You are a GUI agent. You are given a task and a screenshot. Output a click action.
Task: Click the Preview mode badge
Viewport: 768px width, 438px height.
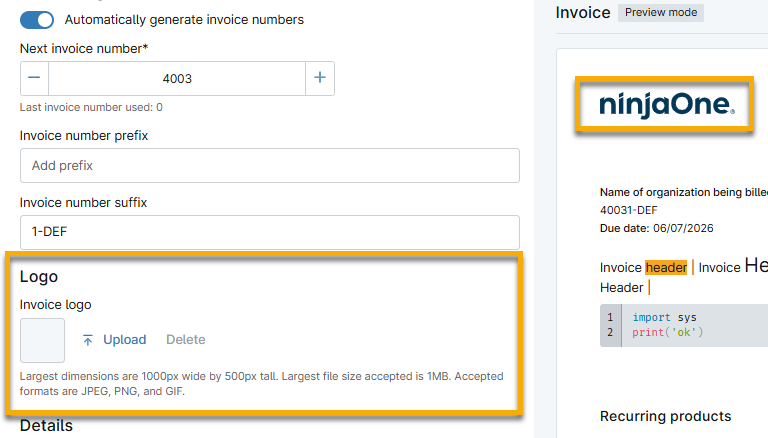coord(661,12)
